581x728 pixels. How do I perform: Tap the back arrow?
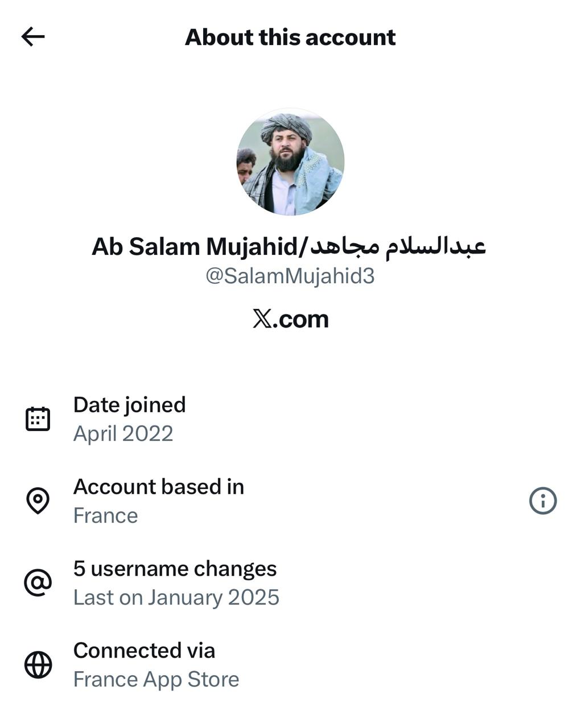(33, 37)
